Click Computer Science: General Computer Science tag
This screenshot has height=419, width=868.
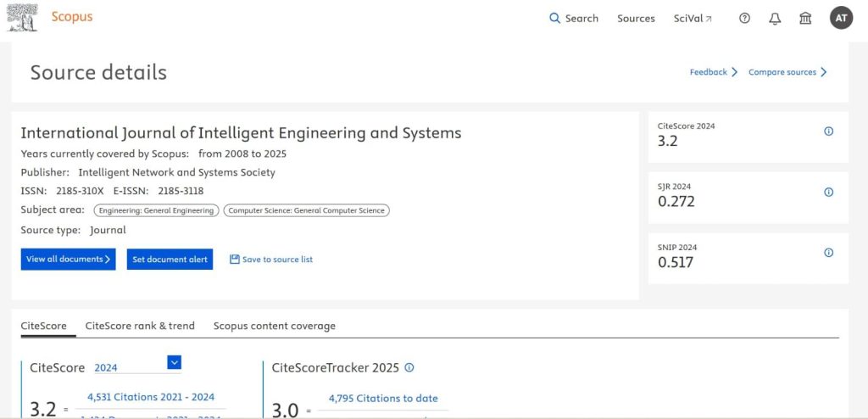306,210
